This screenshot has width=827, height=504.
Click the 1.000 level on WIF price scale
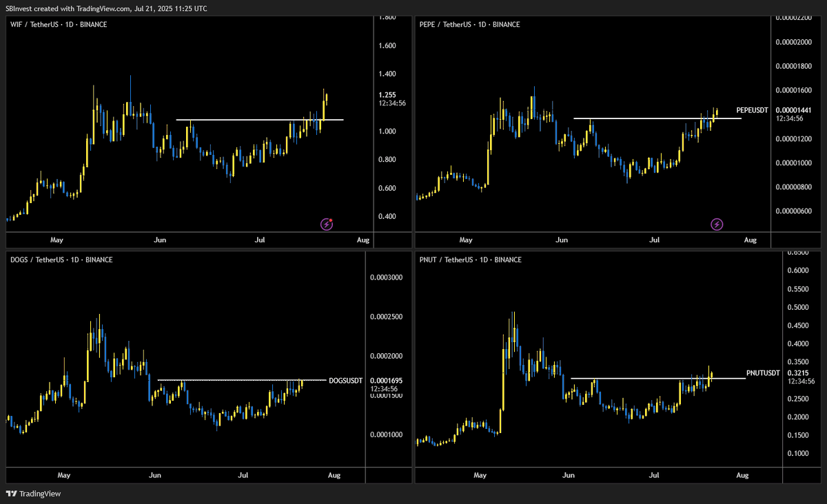(x=387, y=132)
